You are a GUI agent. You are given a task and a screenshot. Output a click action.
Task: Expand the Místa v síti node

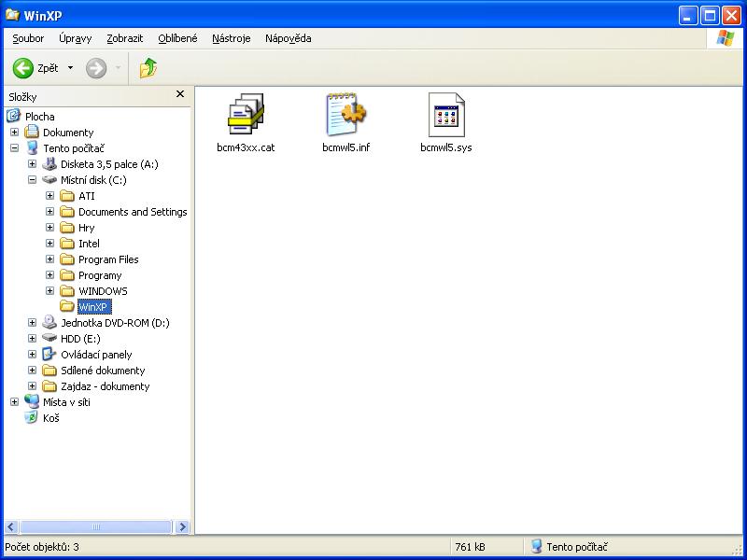click(14, 402)
